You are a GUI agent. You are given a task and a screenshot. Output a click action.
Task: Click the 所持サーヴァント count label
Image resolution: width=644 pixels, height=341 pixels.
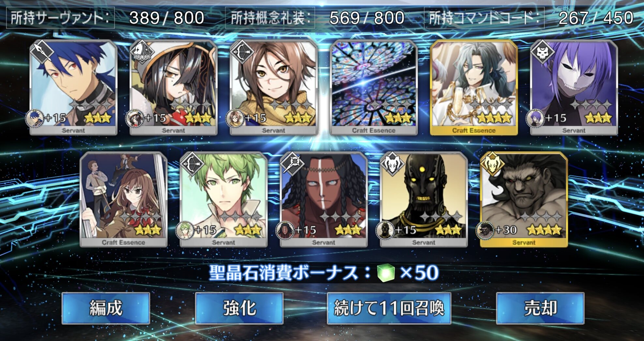[60, 18]
